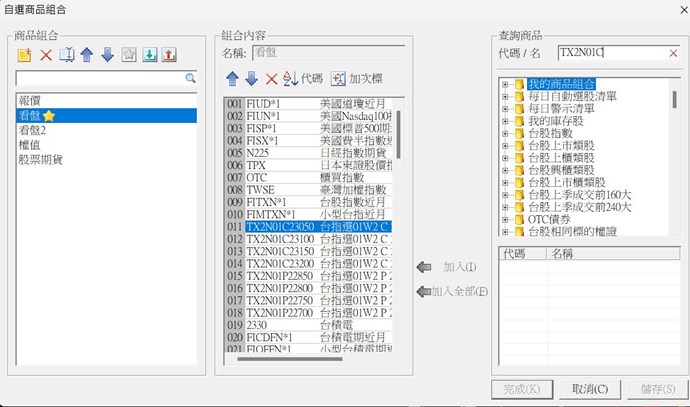
Task: Expand the OTC債券 tree node
Action: [x=506, y=218]
